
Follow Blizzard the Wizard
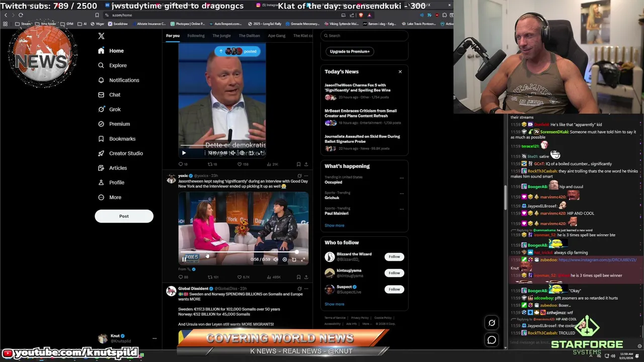pyautogui.click(x=394, y=257)
